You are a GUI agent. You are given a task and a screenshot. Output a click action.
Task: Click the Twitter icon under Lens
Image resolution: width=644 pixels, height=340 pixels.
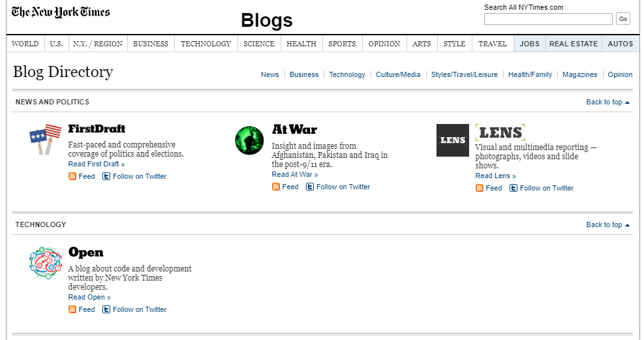(x=514, y=188)
